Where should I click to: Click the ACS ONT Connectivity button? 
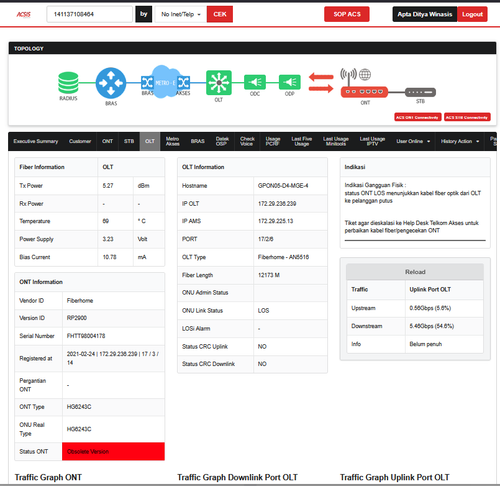(418, 117)
